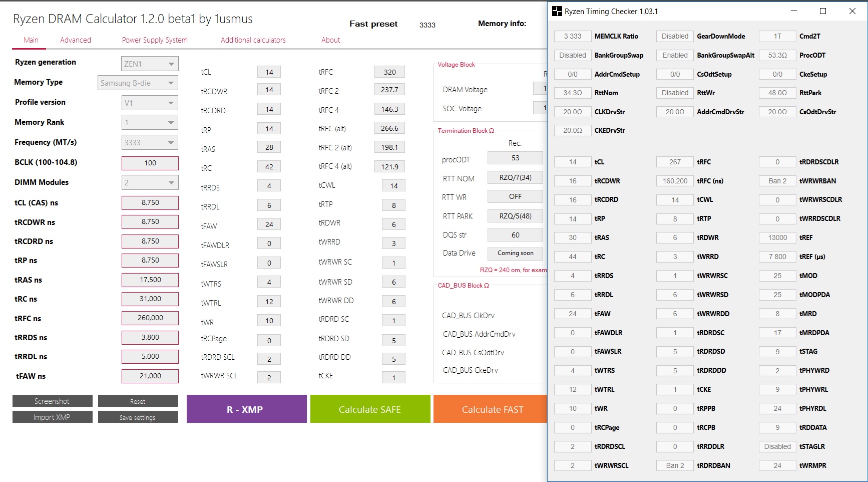Click the tRC value 44 in Timing Checker
The image size is (868, 482).
[x=573, y=257]
